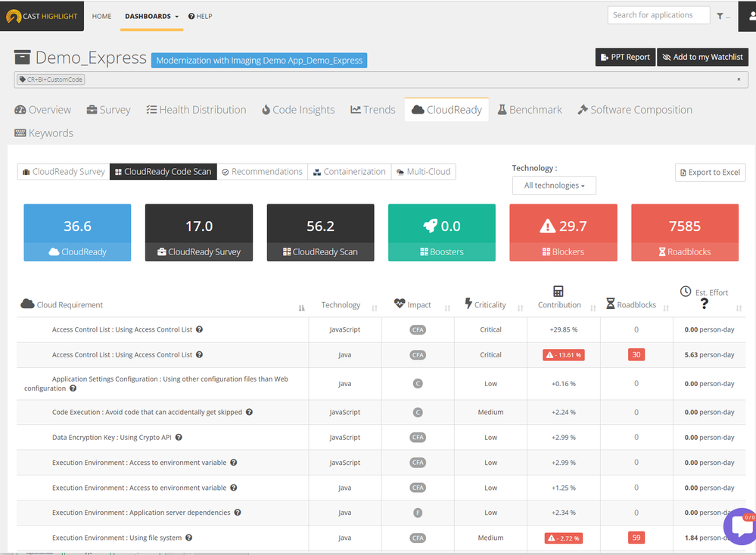Select the CloudReady Survey sub-tab
The width and height of the screenshot is (756, 555).
pos(64,172)
